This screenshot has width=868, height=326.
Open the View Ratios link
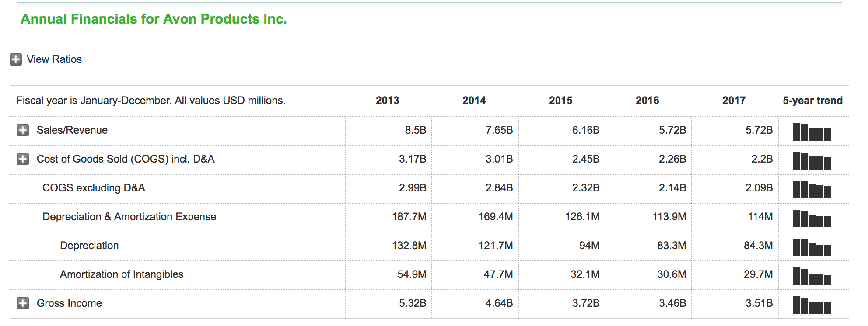click(x=54, y=59)
